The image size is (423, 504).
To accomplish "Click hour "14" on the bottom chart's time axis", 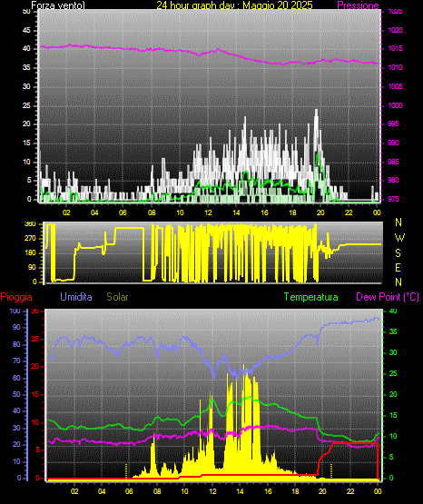I will (240, 491).
